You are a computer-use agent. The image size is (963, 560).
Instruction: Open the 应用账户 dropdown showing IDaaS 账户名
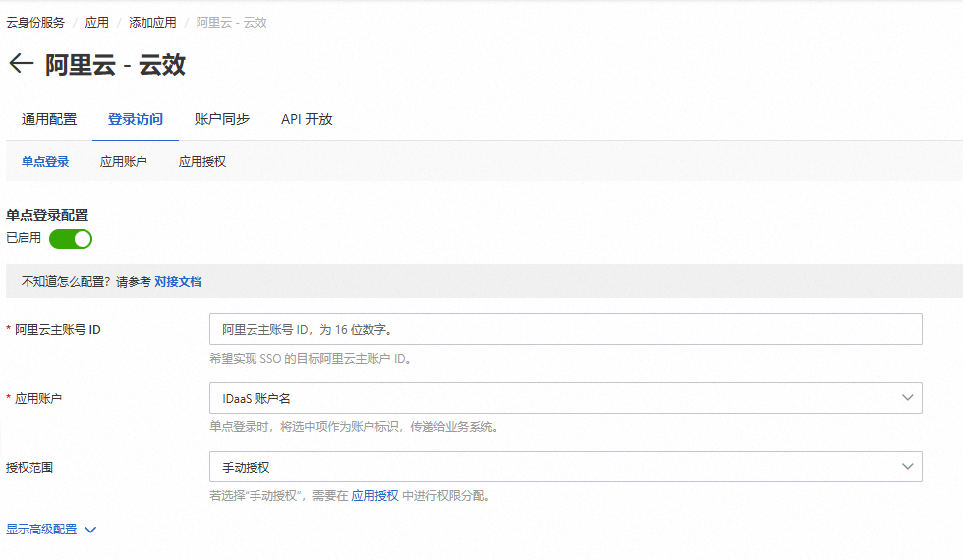(566, 398)
